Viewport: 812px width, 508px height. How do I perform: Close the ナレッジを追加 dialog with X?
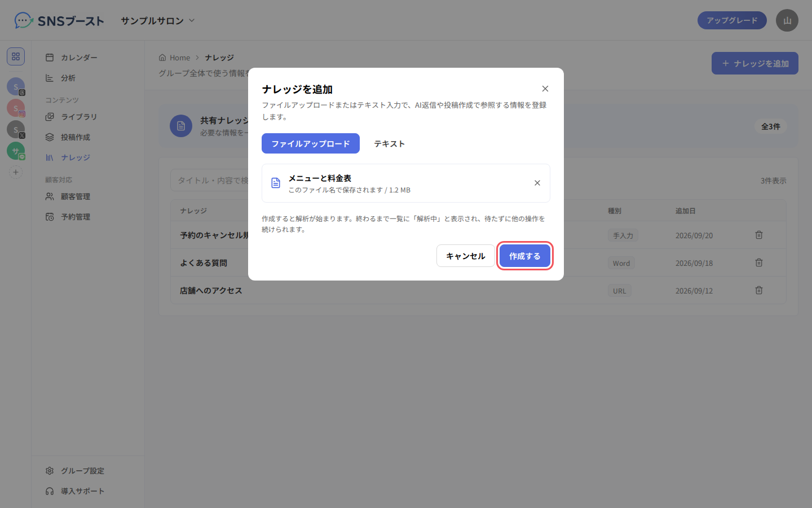click(x=545, y=89)
